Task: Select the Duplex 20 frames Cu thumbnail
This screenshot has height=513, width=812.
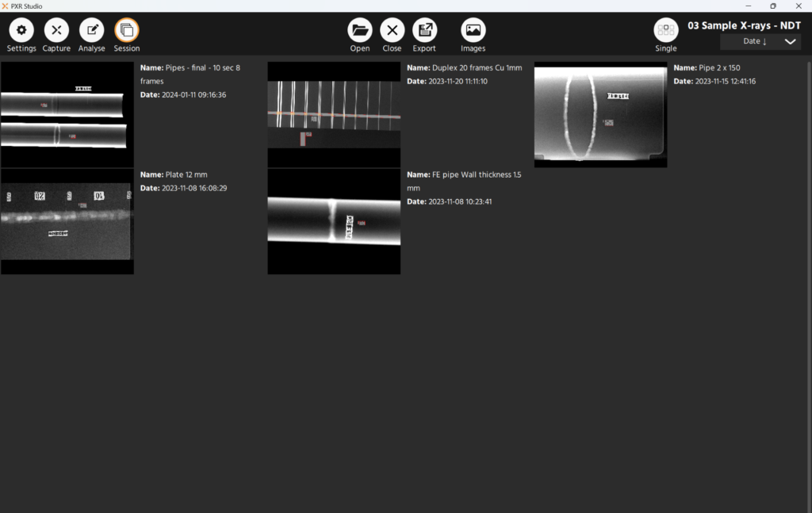Action: coord(334,115)
